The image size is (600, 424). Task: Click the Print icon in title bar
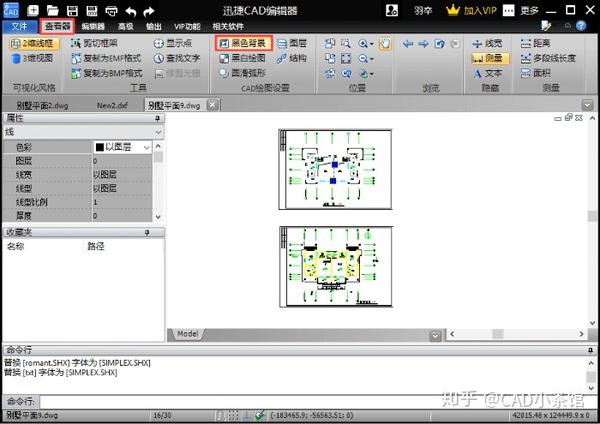pos(111,11)
